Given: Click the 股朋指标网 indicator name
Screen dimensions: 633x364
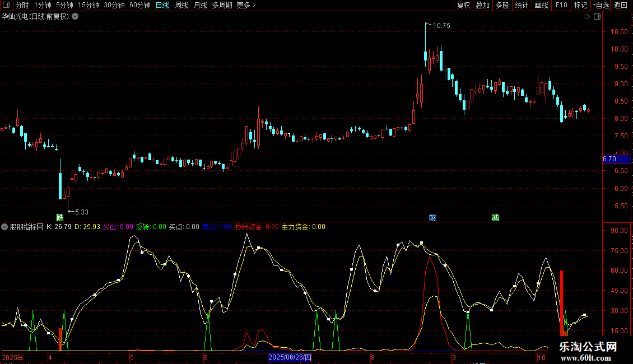Looking at the screenshot, I should pos(27,227).
